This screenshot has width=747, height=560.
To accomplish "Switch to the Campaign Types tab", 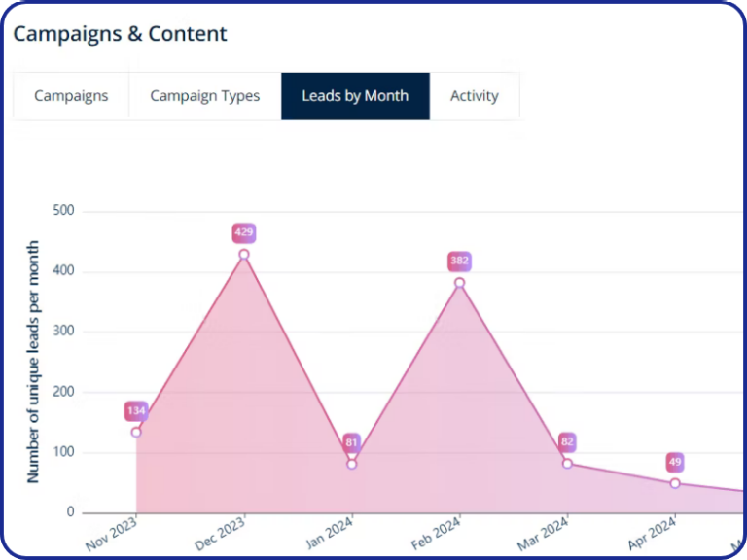I will 205,96.
